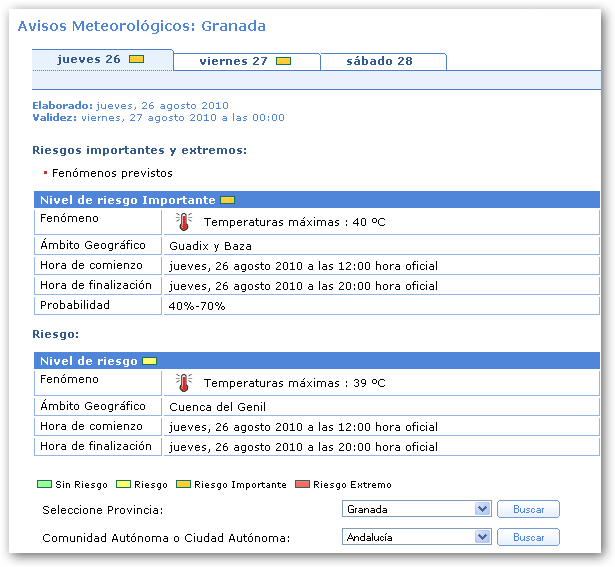
Task: Switch to viernes 27 tab
Action: point(234,62)
